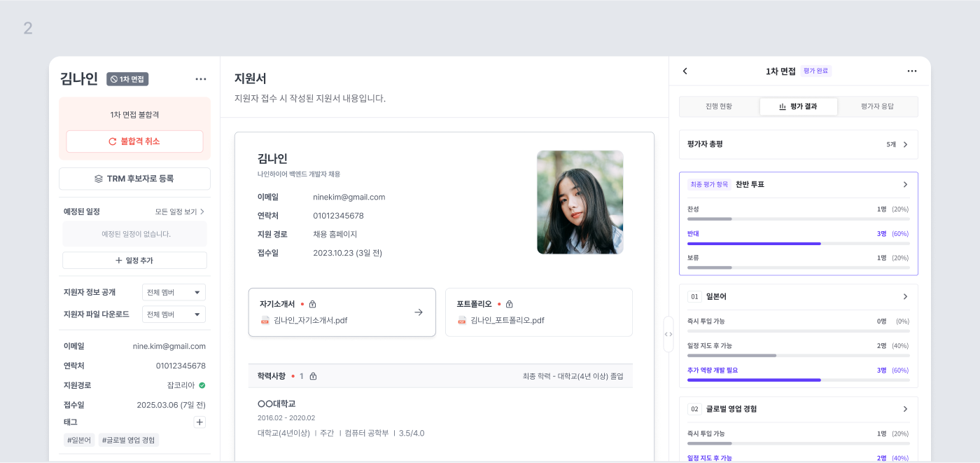Click 일정 추가 button

pos(134,261)
